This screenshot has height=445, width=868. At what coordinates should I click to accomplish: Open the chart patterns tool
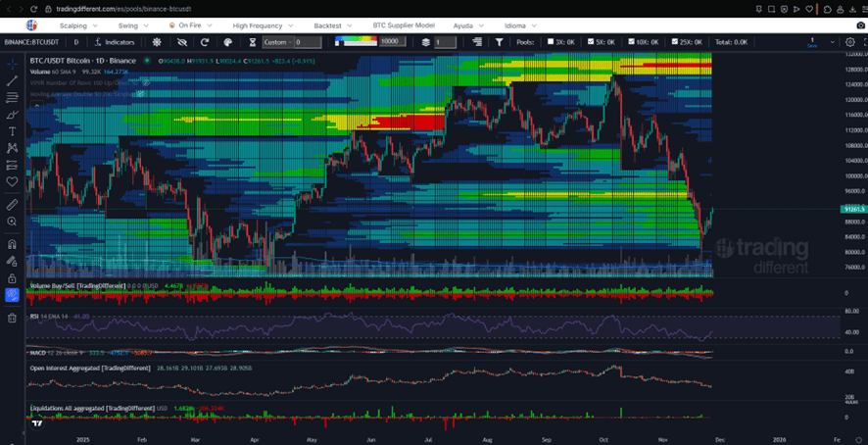12,148
